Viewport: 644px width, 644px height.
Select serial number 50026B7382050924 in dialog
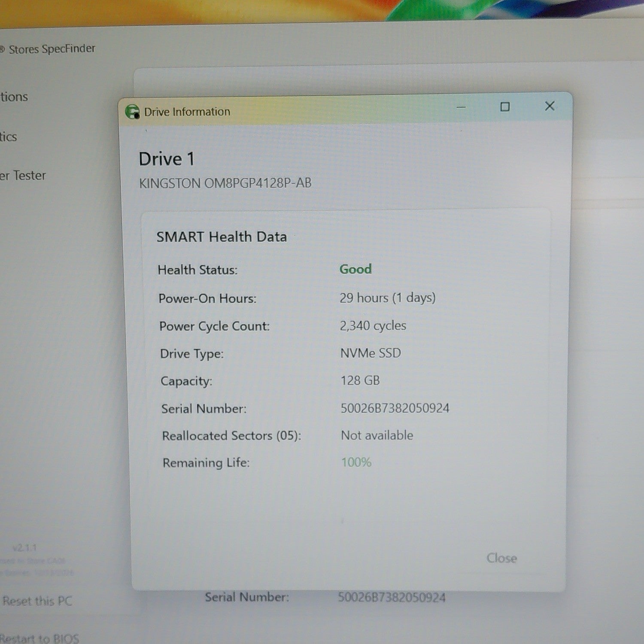click(x=395, y=408)
